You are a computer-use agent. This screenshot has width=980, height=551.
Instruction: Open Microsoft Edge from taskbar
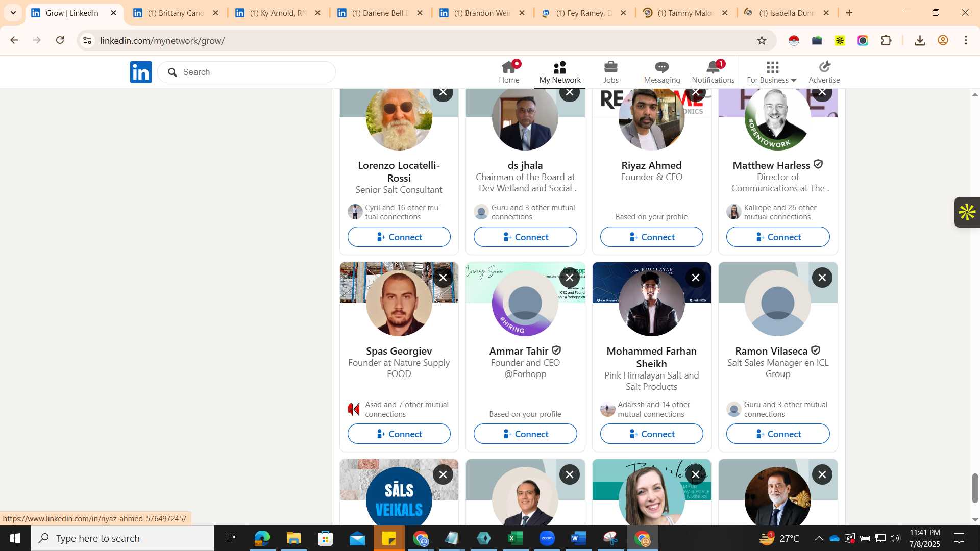click(x=262, y=538)
